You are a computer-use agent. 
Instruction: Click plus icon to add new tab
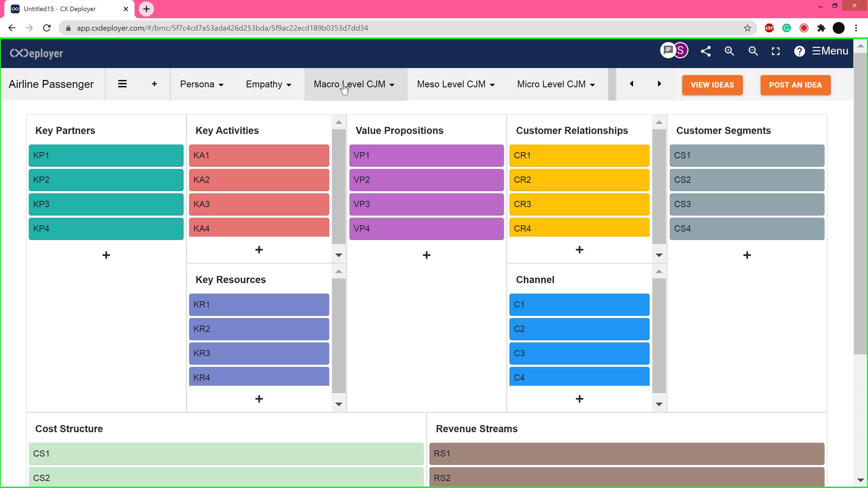pyautogui.click(x=154, y=84)
